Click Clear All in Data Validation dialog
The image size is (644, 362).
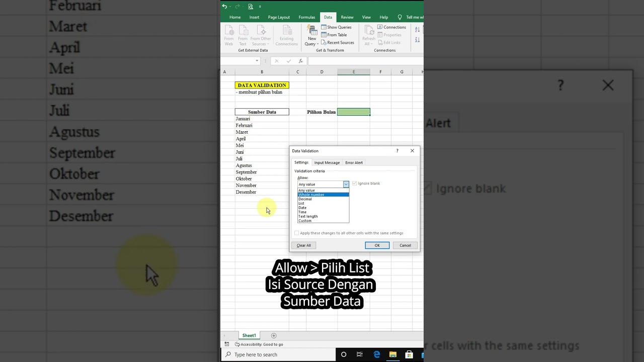(304, 245)
